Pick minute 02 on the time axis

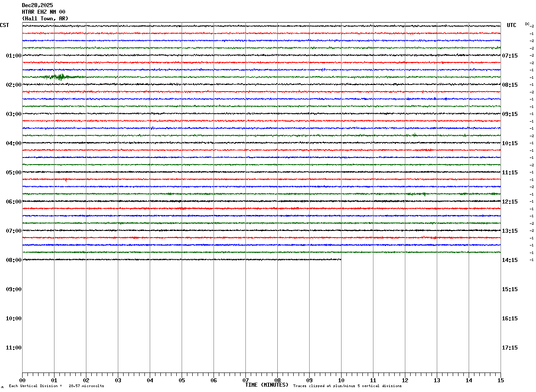tap(86, 380)
